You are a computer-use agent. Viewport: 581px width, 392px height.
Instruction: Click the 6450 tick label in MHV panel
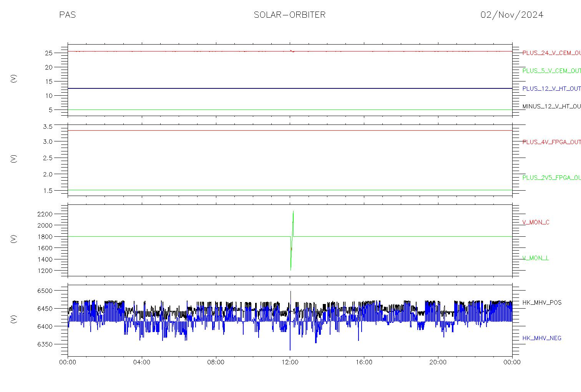(45, 309)
